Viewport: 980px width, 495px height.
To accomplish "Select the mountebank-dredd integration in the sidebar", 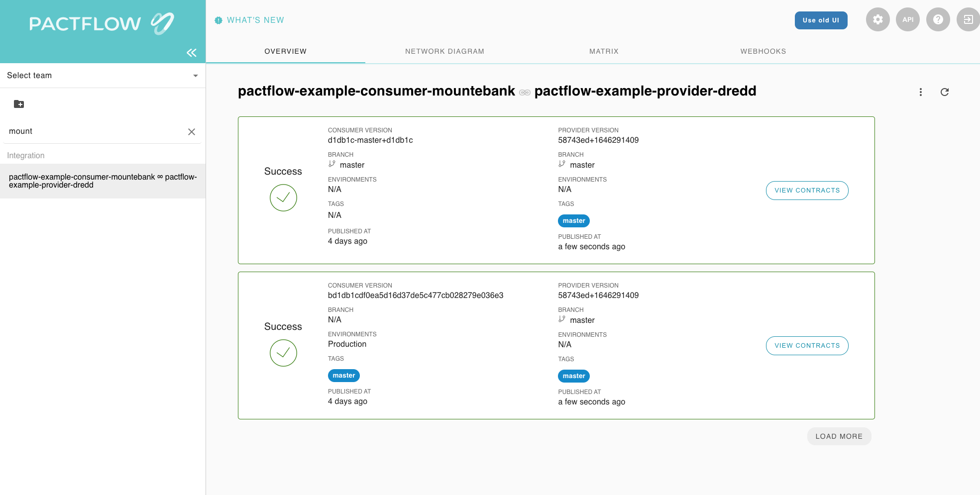I will point(103,181).
